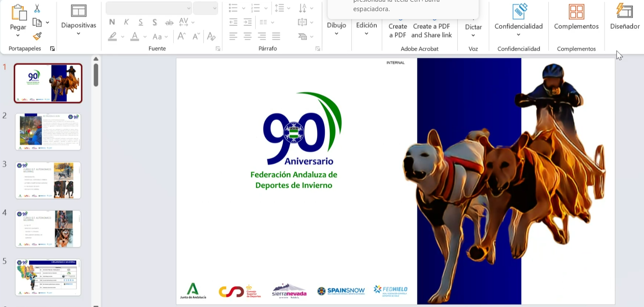Click the font color A button
The height and width of the screenshot is (307, 644).
click(x=135, y=36)
